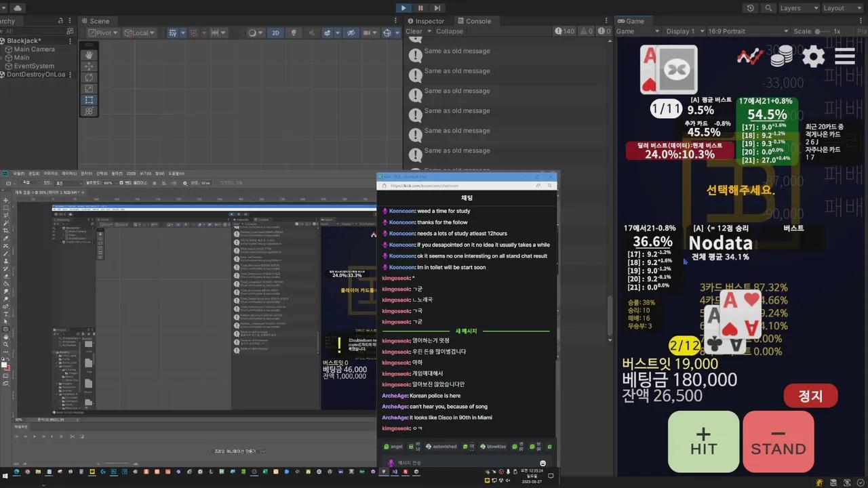Click the Play button in Unity toolbar
The image size is (868, 488).
click(403, 8)
